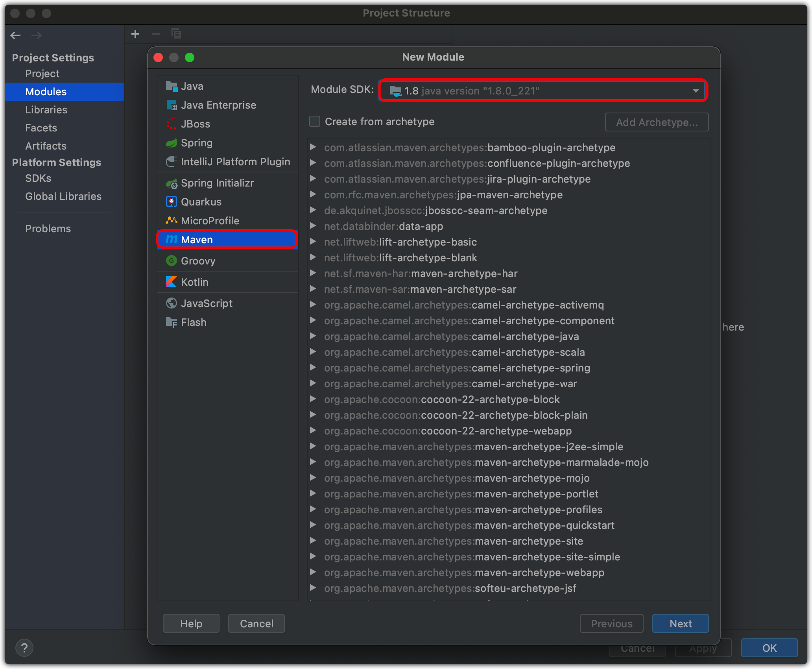Enable Create from archetype checkbox
The height and width of the screenshot is (669, 812).
(314, 121)
